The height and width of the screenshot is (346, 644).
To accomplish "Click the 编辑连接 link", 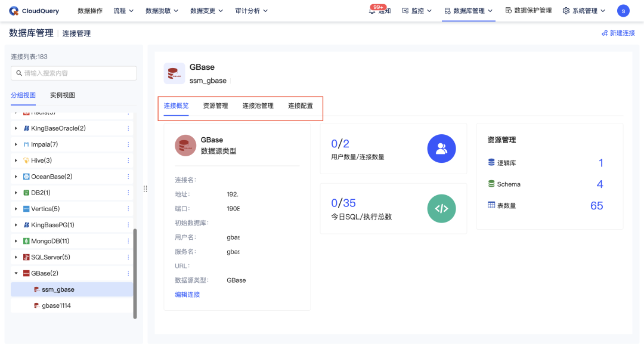I will [187, 294].
